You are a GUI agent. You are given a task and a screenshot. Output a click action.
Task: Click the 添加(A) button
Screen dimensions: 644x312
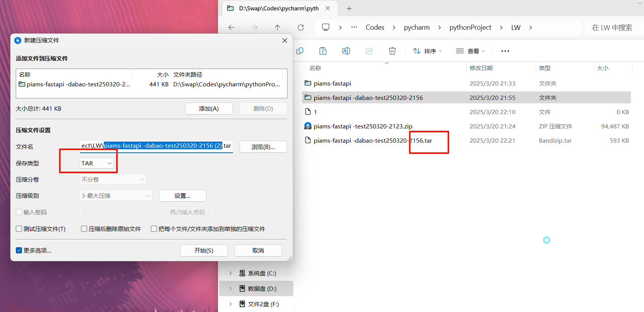click(x=209, y=109)
